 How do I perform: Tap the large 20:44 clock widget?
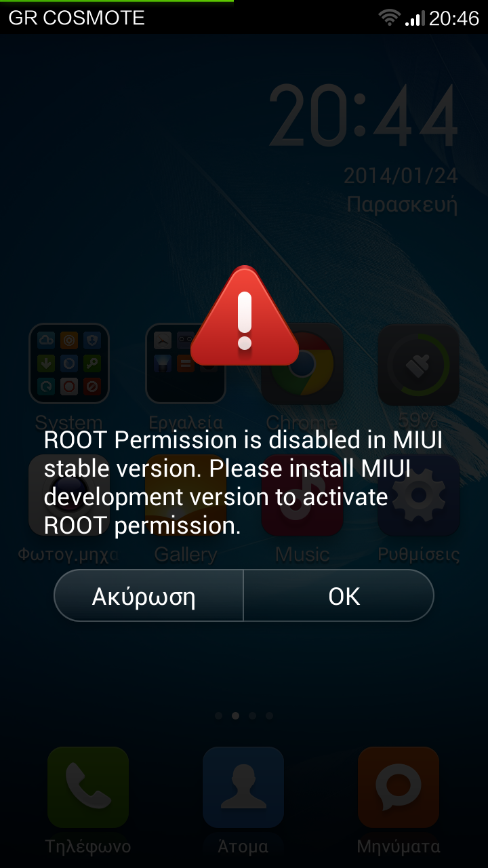pos(363,117)
